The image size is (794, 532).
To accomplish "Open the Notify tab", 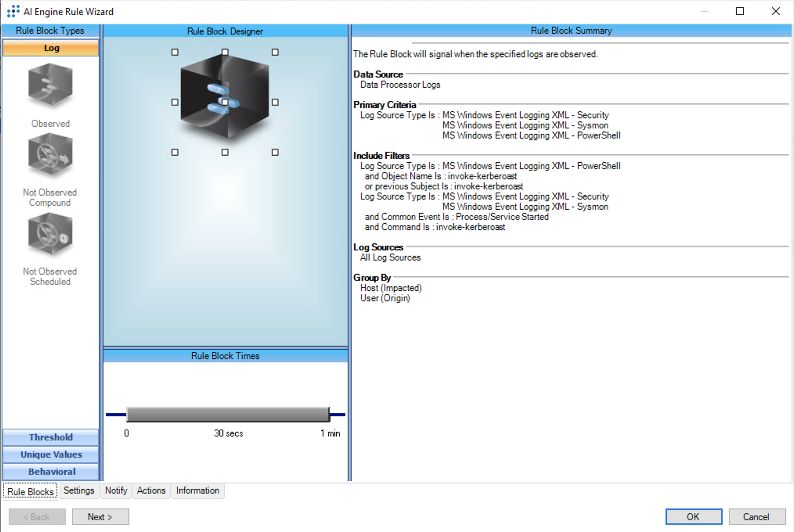I will tap(116, 491).
